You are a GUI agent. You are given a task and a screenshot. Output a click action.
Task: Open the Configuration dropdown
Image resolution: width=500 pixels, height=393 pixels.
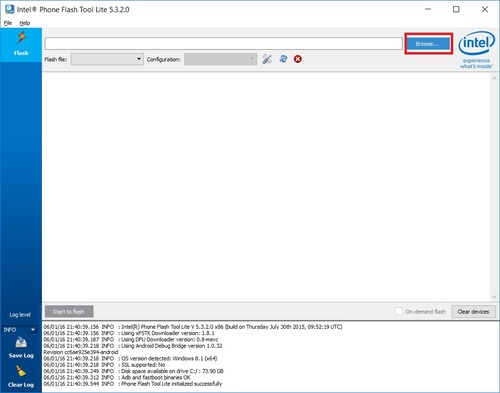tap(220, 59)
